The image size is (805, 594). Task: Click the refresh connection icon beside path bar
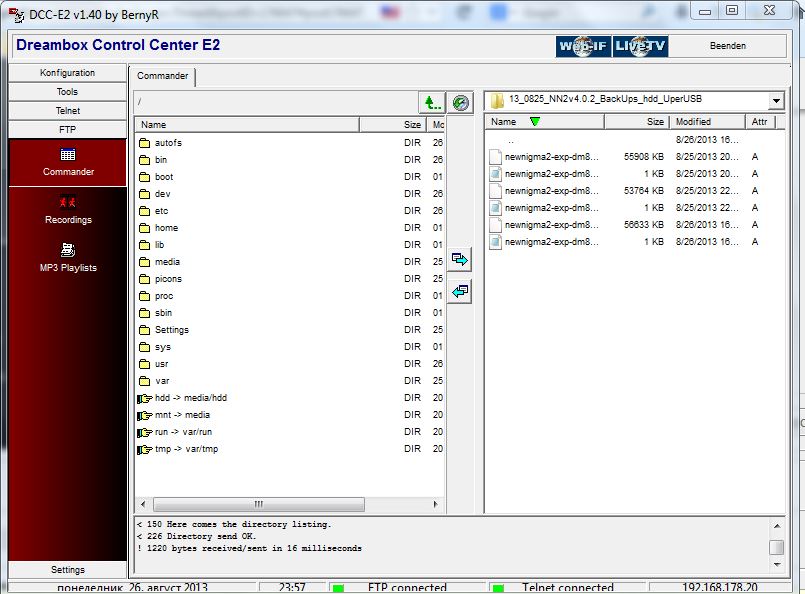tap(460, 102)
